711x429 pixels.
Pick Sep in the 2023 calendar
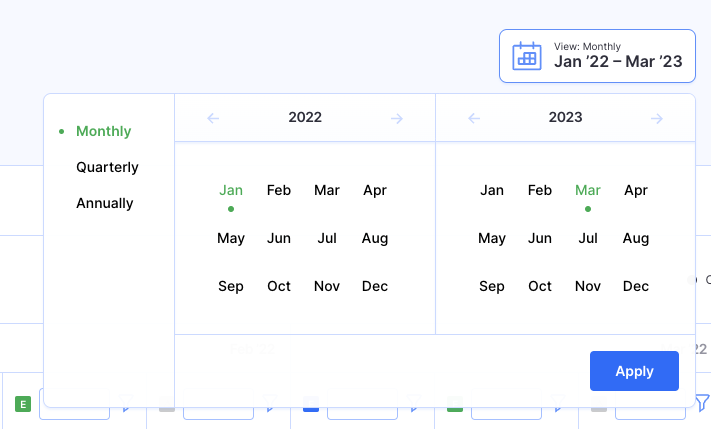click(492, 286)
